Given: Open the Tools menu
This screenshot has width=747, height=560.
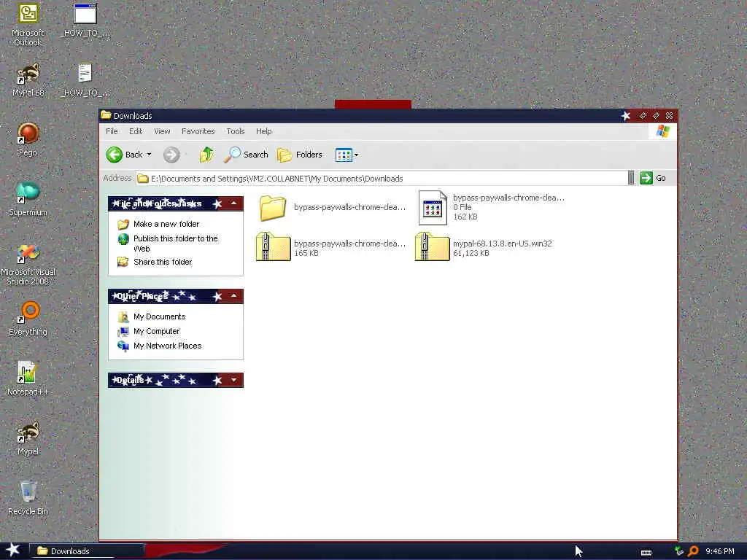Looking at the screenshot, I should [236, 131].
